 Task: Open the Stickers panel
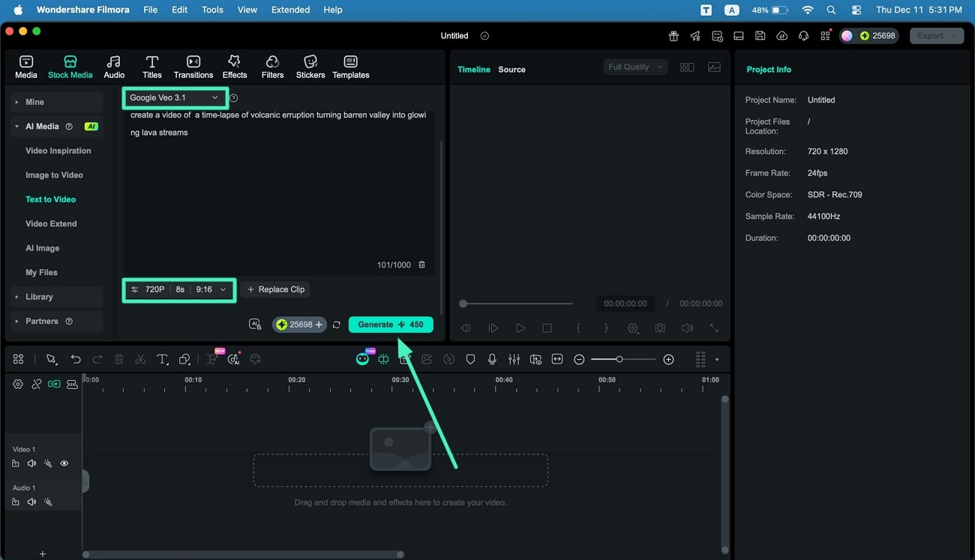(310, 66)
